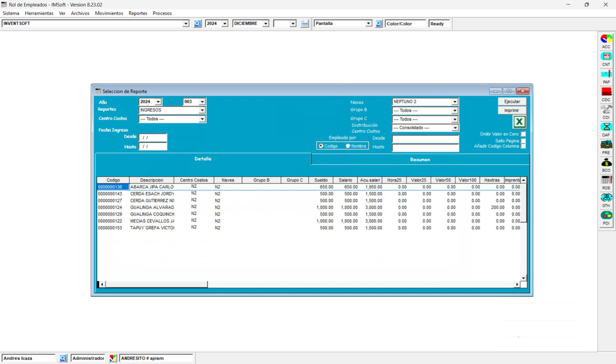
Task: Switch to the Resumen tab
Action: [420, 159]
